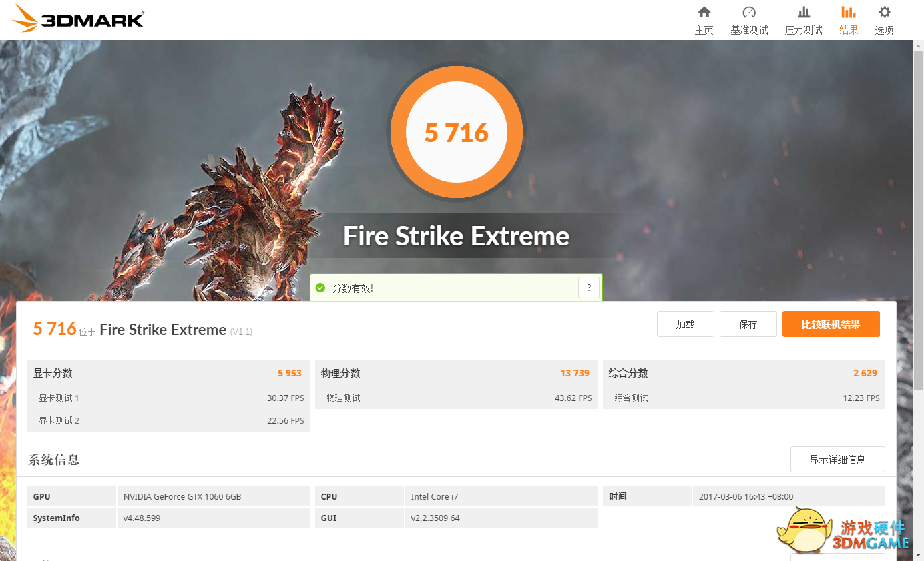The image size is (924, 561).
Task: Click the 加载 load button
Action: pyautogui.click(x=686, y=324)
